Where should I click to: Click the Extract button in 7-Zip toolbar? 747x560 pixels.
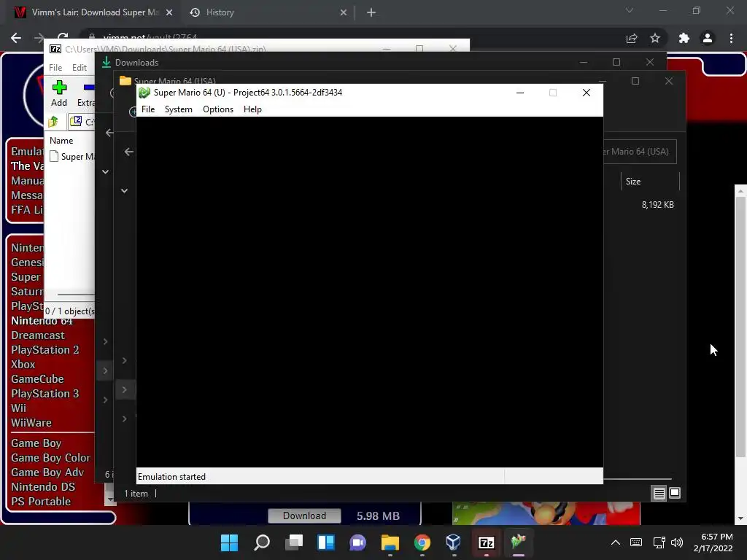(x=86, y=93)
